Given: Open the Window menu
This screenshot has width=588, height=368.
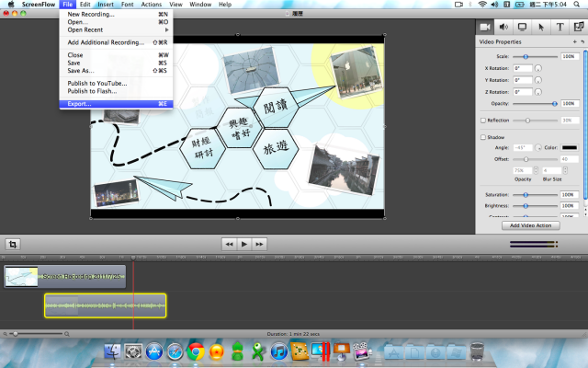Looking at the screenshot, I should click(200, 4).
